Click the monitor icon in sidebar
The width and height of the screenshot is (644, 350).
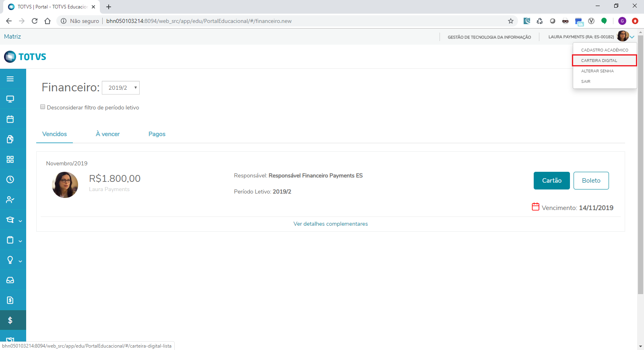(x=10, y=99)
